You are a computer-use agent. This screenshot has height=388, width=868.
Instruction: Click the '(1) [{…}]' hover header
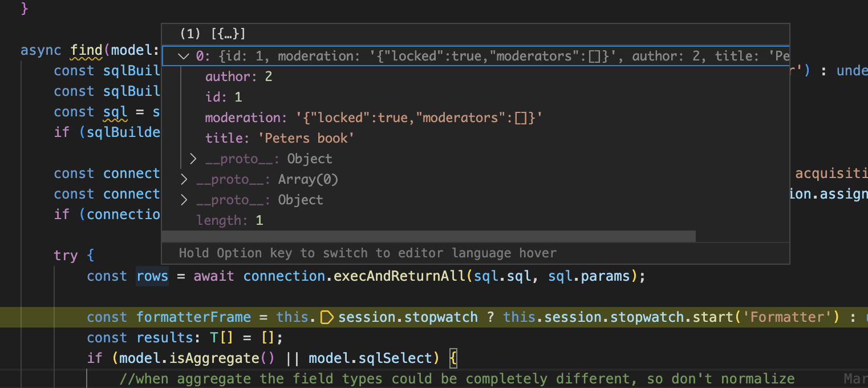212,34
